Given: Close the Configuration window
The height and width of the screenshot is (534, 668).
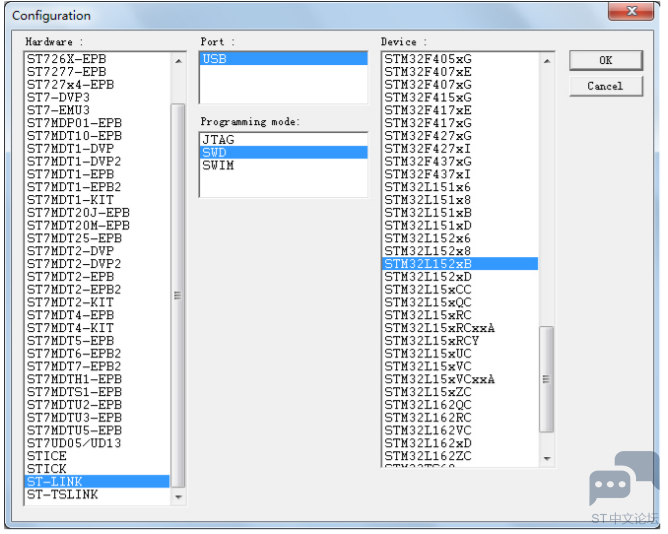Looking at the screenshot, I should coord(631,11).
